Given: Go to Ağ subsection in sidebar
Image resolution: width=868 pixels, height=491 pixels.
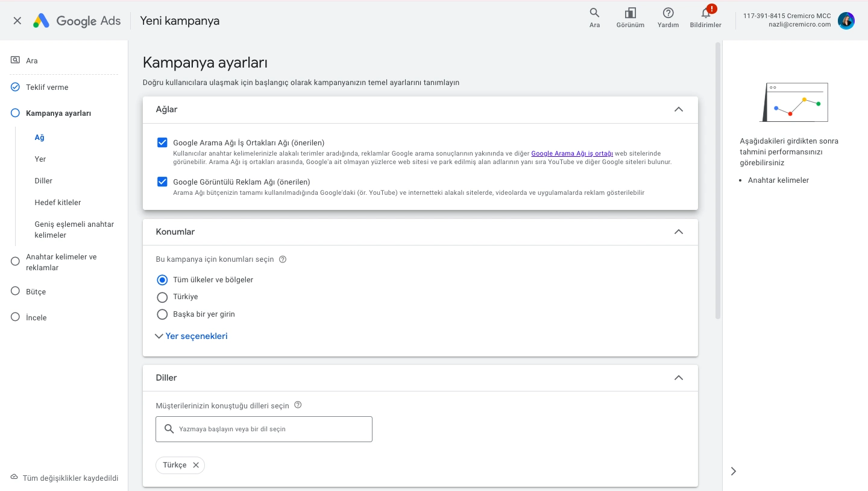Looking at the screenshot, I should [40, 138].
